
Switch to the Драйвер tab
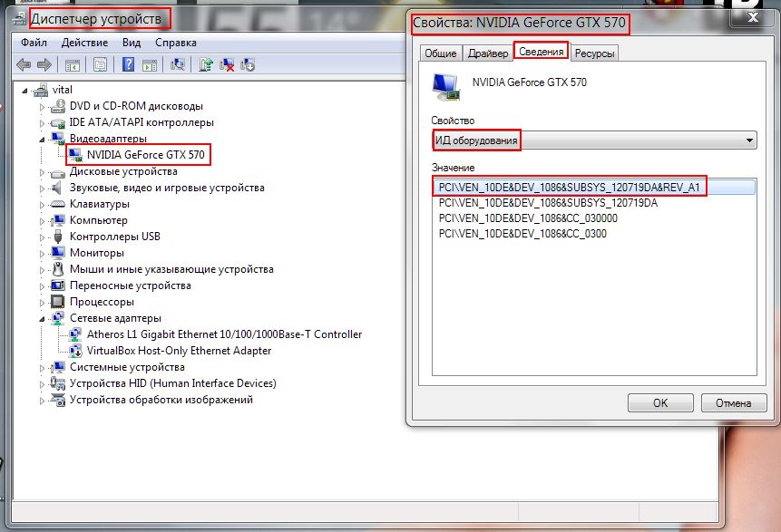[x=488, y=53]
